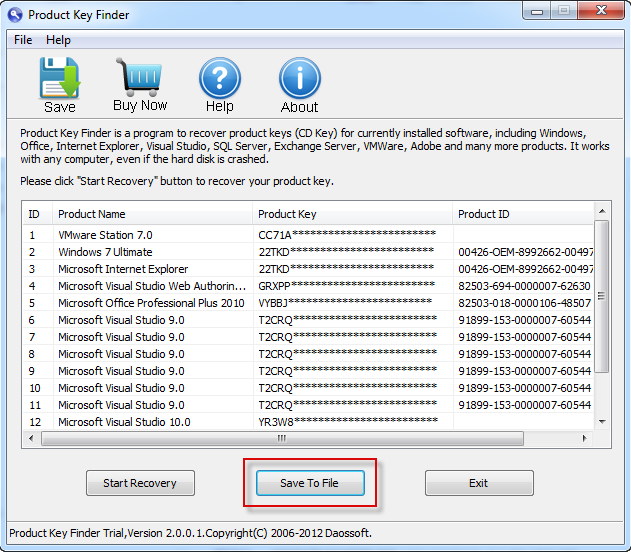Open the File menu
The width and height of the screenshot is (631, 552).
23,40
